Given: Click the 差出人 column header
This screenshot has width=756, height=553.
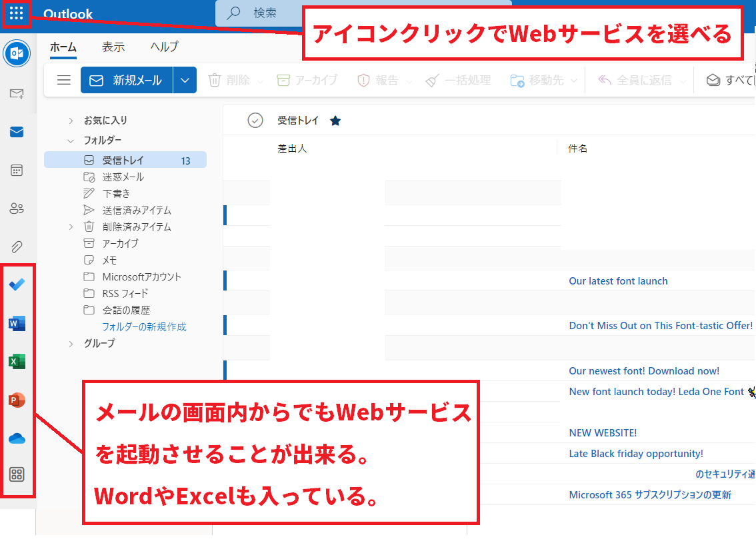Looking at the screenshot, I should (x=292, y=149).
